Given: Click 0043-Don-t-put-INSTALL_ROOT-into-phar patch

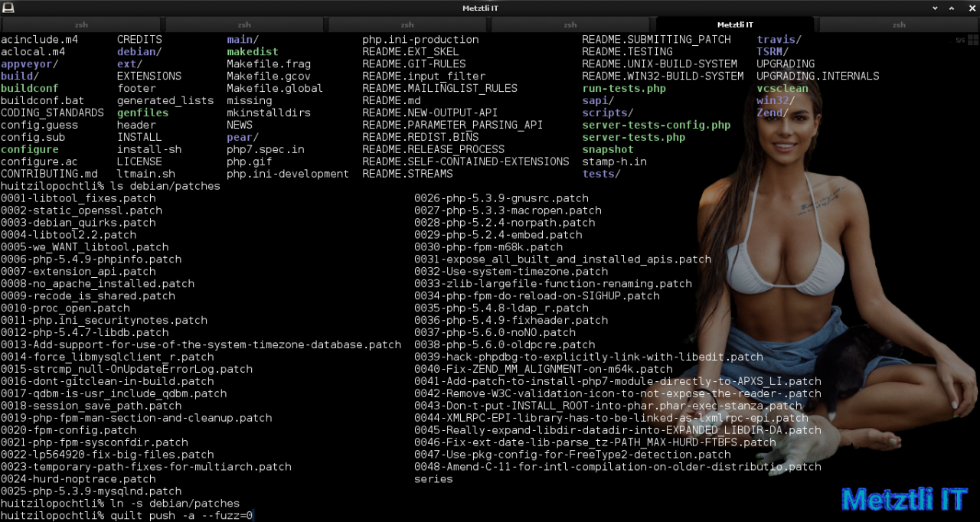Looking at the screenshot, I should 608,406.
